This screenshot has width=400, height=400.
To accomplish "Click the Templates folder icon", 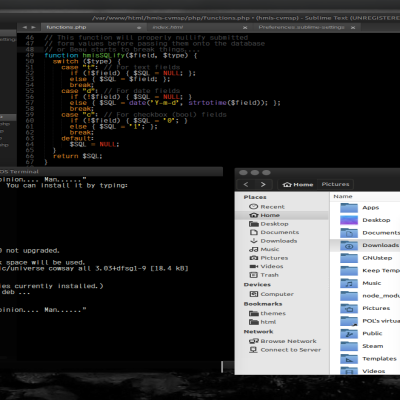I will click(349, 359).
